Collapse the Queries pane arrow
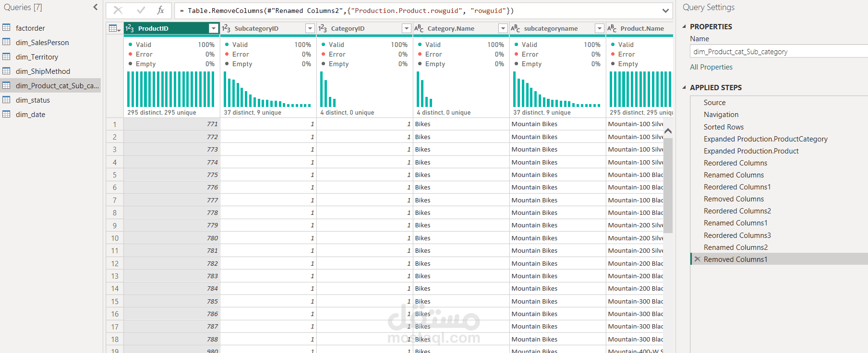The width and height of the screenshot is (868, 353). [x=96, y=7]
